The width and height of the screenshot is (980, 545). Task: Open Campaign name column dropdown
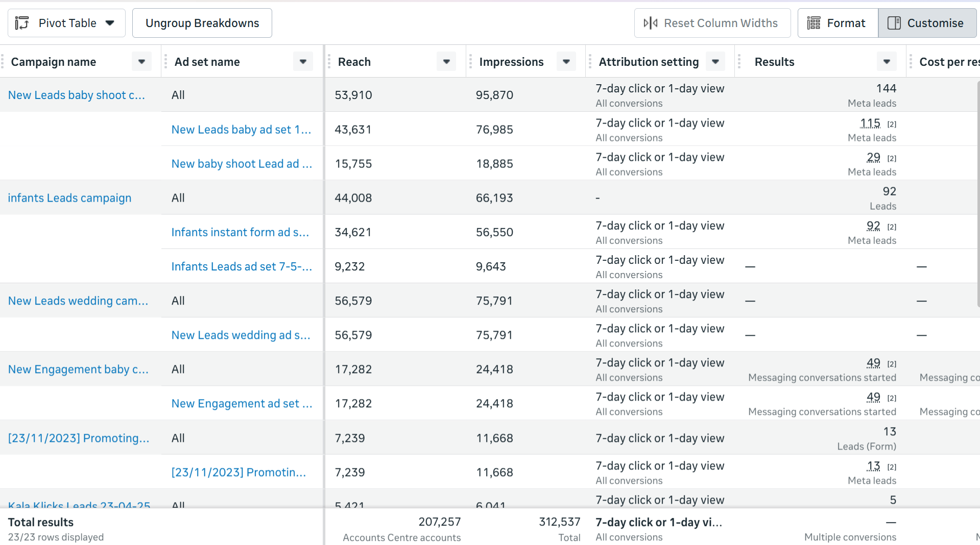[x=141, y=62]
